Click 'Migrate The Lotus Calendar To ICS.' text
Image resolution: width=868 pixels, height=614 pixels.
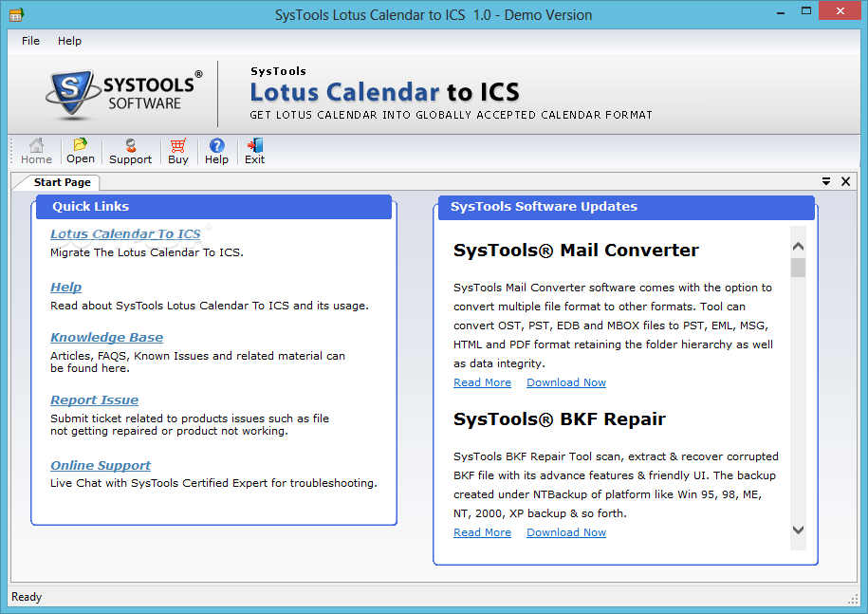click(x=147, y=252)
